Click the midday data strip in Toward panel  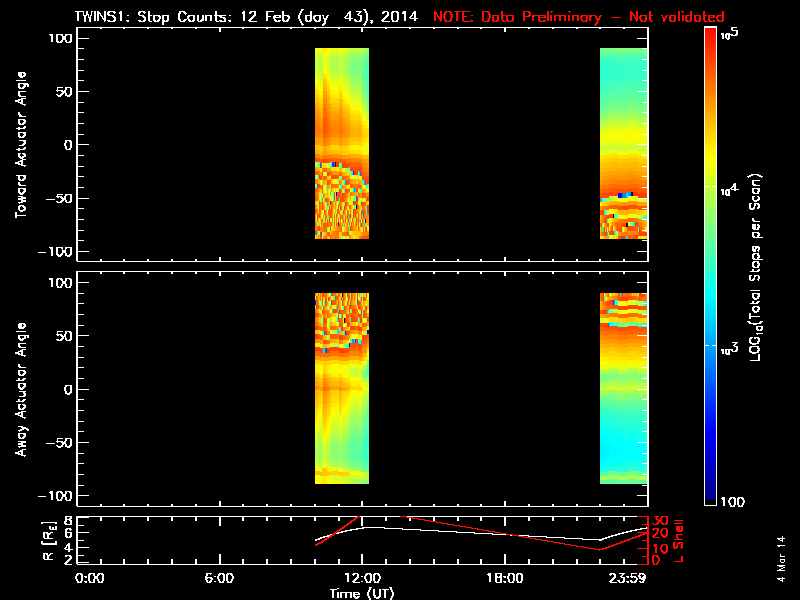point(342,143)
